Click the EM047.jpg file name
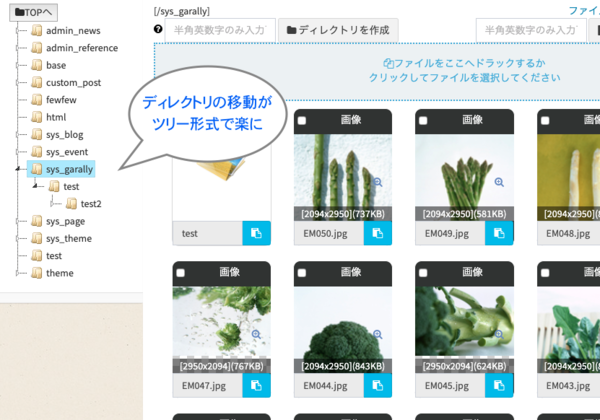The width and height of the screenshot is (600, 420). [204, 386]
